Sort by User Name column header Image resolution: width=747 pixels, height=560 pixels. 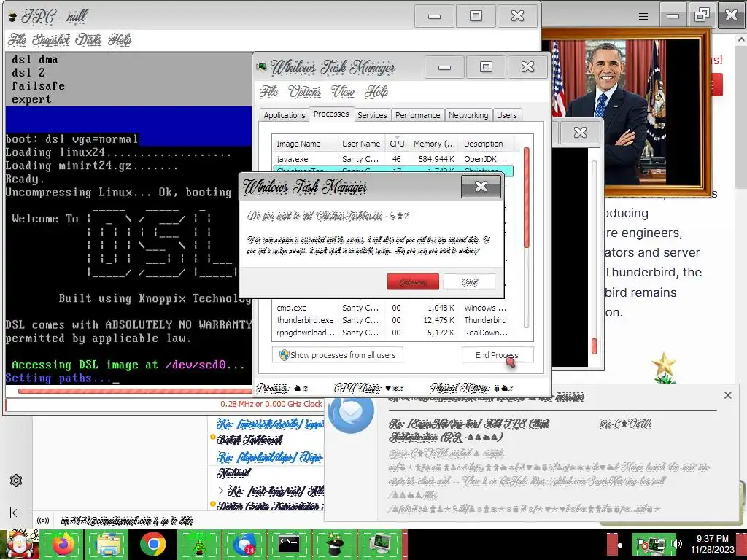pos(361,144)
